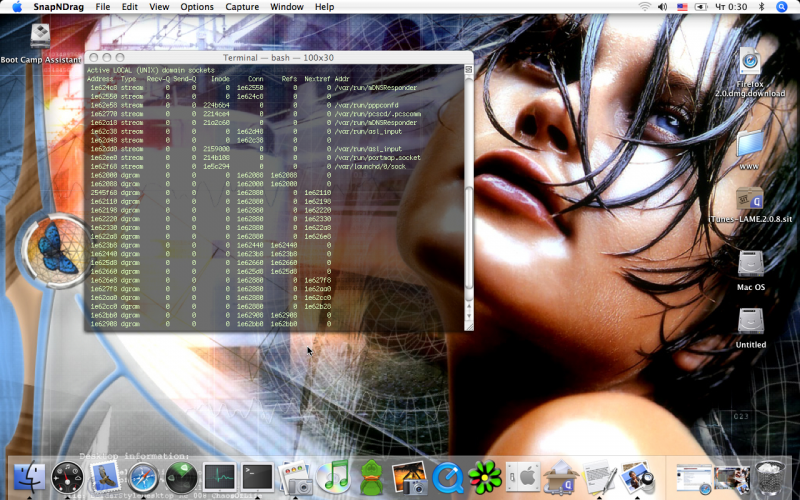Open the Help menu
This screenshot has height=500, width=800.
[x=324, y=7]
